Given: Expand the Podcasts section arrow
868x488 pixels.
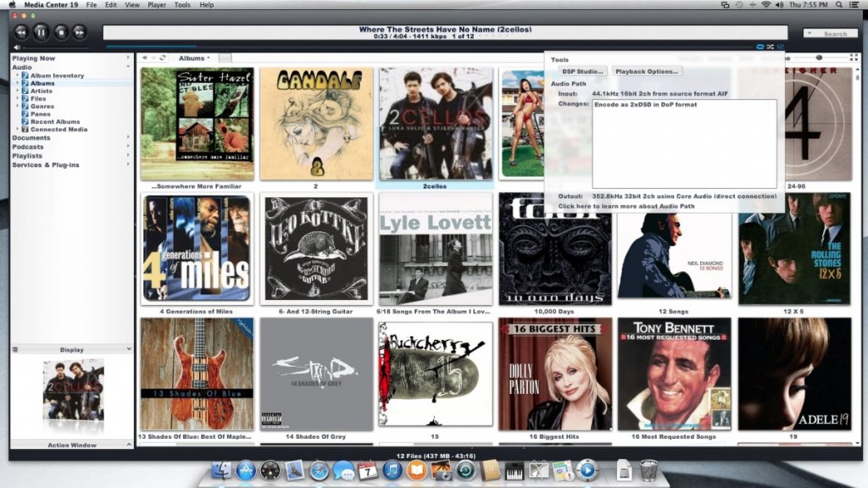Looking at the screenshot, I should click(x=128, y=146).
